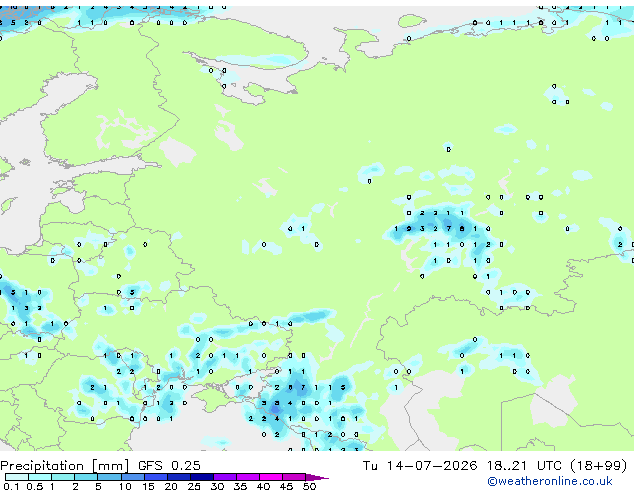The width and height of the screenshot is (634, 490).
Task: Select the 25–30 mm navy legend swatch
Action: [x=202, y=477]
